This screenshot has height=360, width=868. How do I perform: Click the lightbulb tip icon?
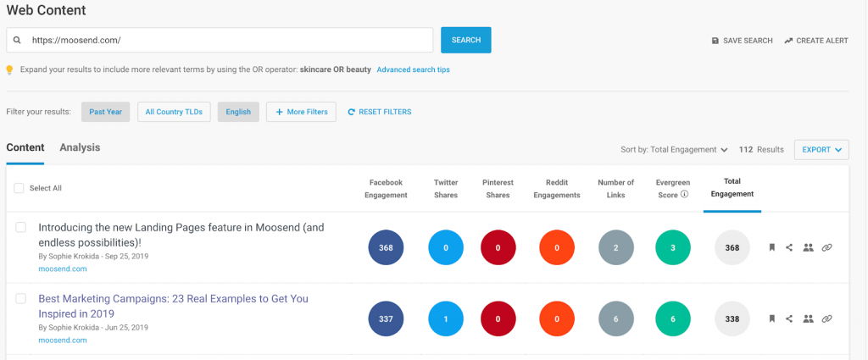click(9, 69)
